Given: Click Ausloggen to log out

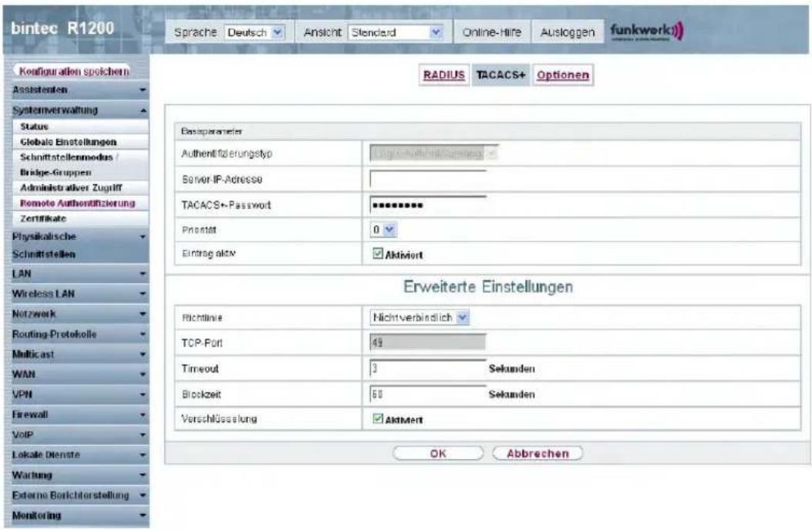Looking at the screenshot, I should pyautogui.click(x=568, y=32).
